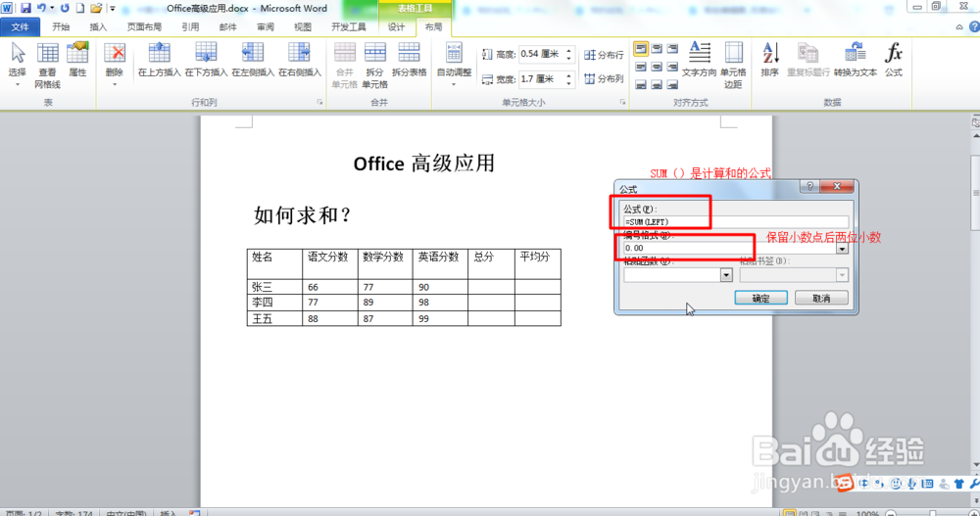Select align center alignment
The width and height of the screenshot is (980, 516).
point(657,67)
